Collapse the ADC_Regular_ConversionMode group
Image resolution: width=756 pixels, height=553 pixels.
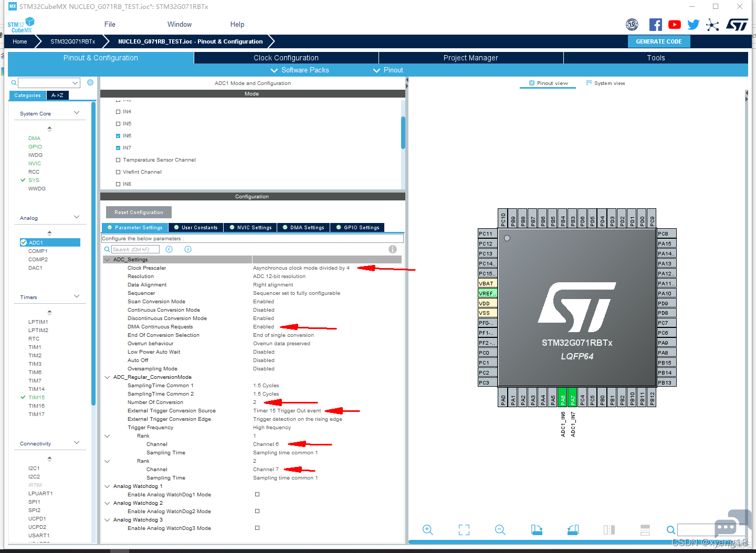click(107, 377)
